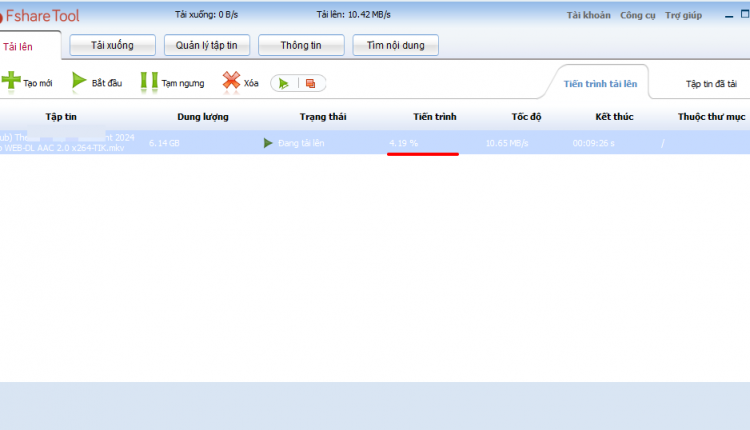Viewport: 750px width, 430px height.
Task: Click the 4.19 % progress value
Action: pos(404,143)
